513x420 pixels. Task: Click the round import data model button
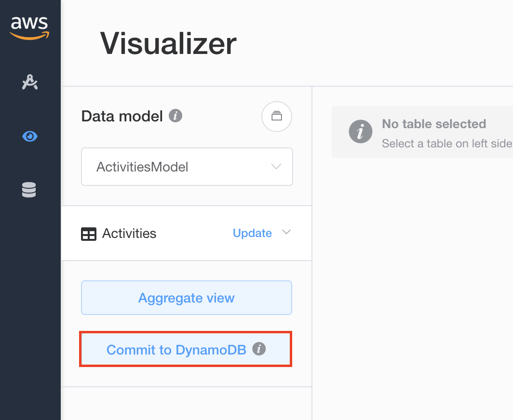pyautogui.click(x=277, y=117)
